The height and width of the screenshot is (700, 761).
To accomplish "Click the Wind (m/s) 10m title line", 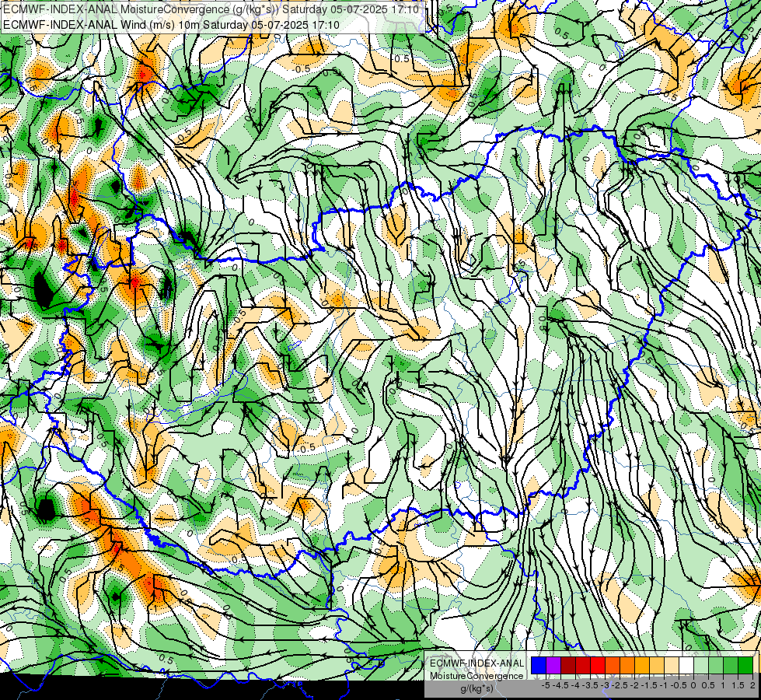I will click(x=171, y=25).
